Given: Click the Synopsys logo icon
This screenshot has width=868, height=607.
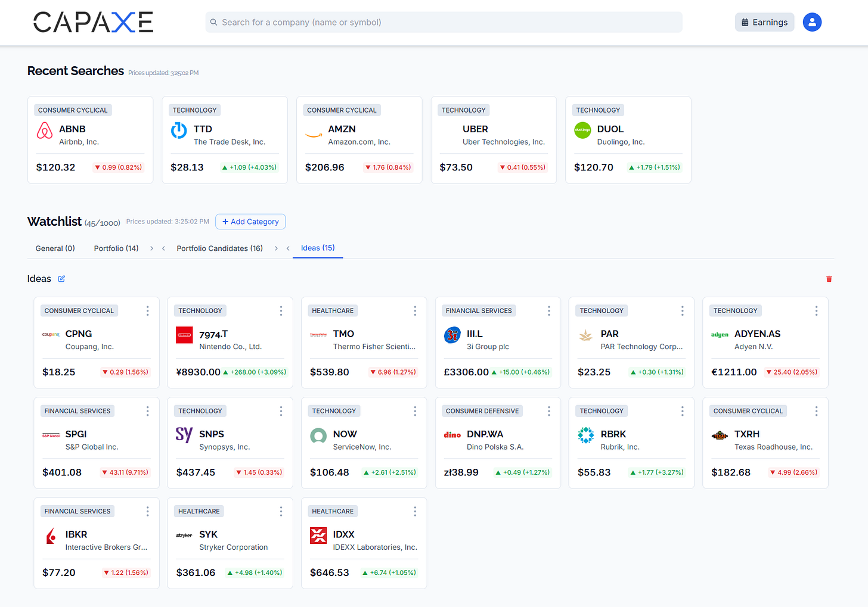Looking at the screenshot, I should point(184,435).
